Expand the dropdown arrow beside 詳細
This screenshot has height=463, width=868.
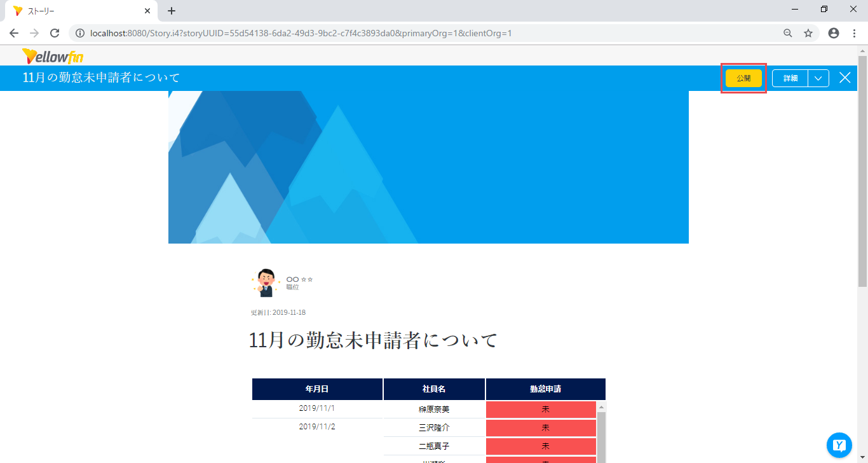818,78
